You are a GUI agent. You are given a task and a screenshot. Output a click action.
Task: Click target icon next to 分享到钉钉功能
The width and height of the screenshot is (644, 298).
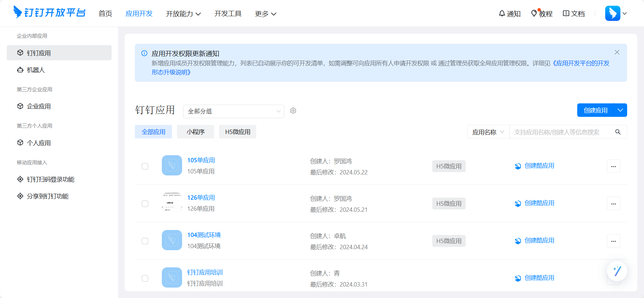pos(20,196)
